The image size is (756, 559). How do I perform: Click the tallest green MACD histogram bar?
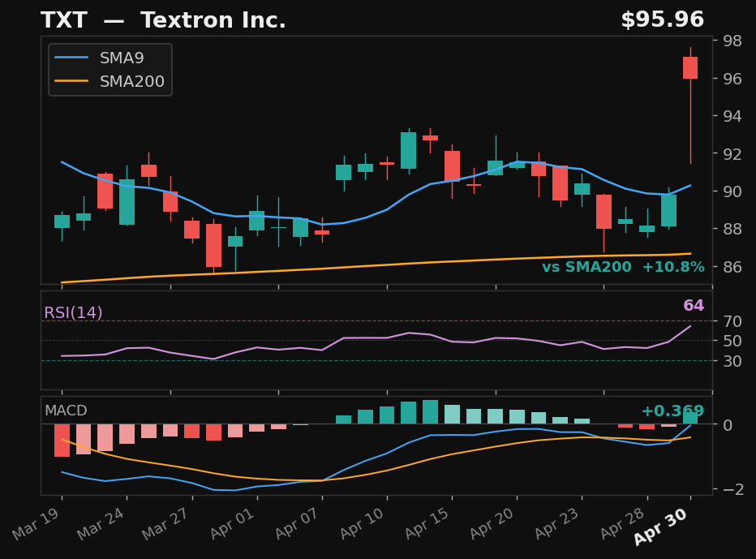[430, 412]
